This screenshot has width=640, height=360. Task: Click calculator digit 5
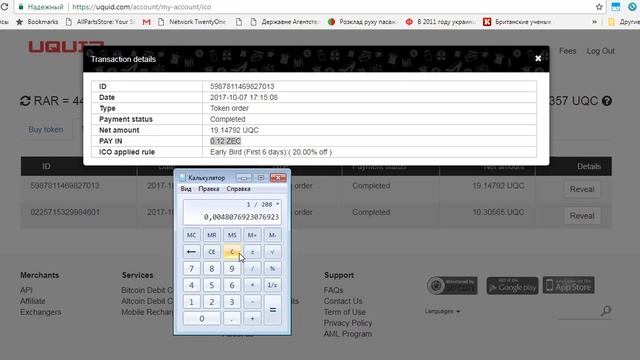[x=211, y=285]
